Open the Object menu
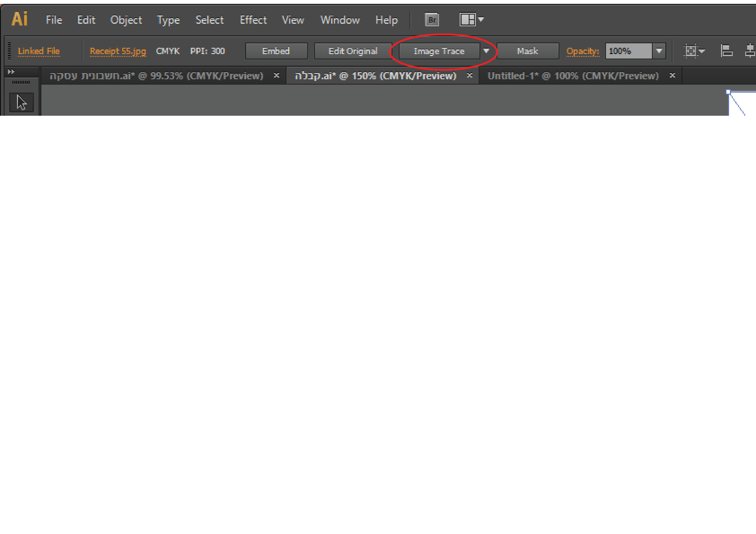This screenshot has width=756, height=534. [126, 20]
